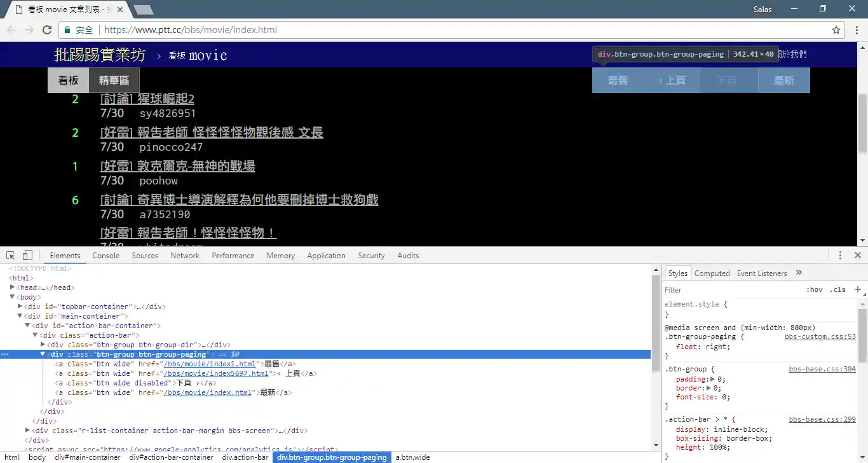Collapse the div.btn-group-paging node
868x463 pixels.
(x=43, y=354)
